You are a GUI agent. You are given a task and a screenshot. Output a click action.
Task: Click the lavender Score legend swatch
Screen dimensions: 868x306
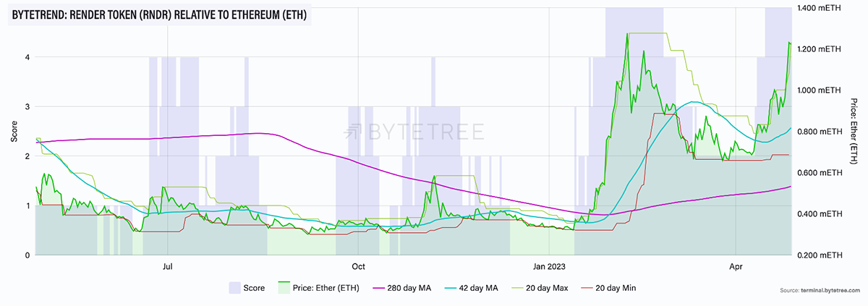pyautogui.click(x=235, y=288)
